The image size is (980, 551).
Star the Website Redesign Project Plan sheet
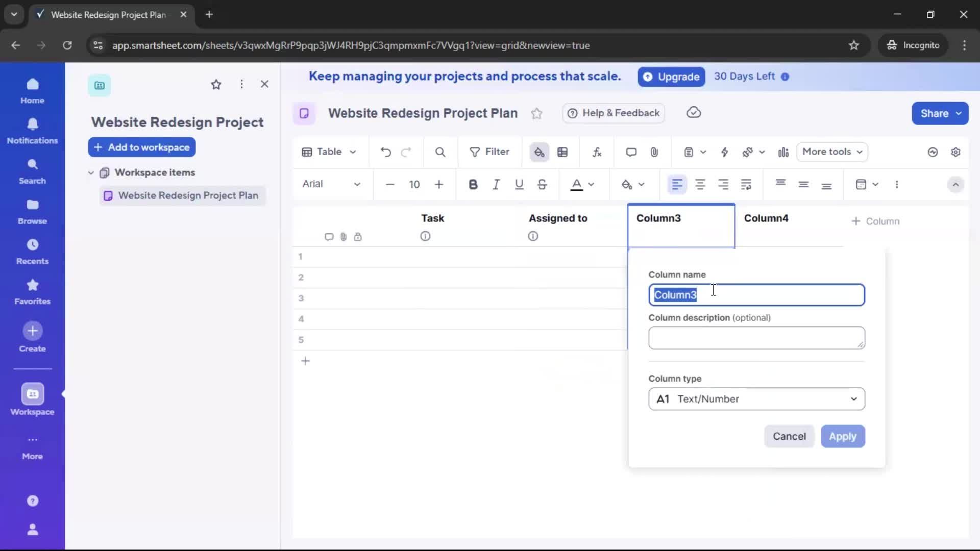click(x=537, y=113)
